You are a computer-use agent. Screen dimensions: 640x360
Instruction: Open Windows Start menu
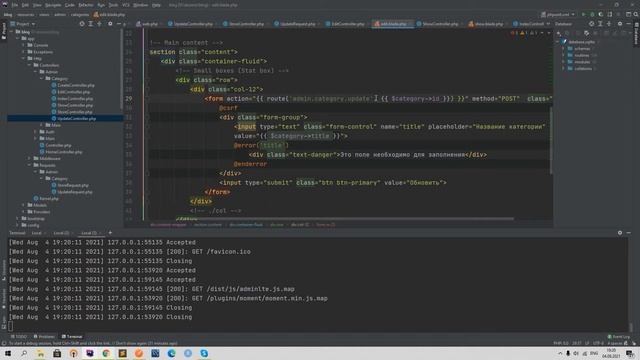click(8, 353)
